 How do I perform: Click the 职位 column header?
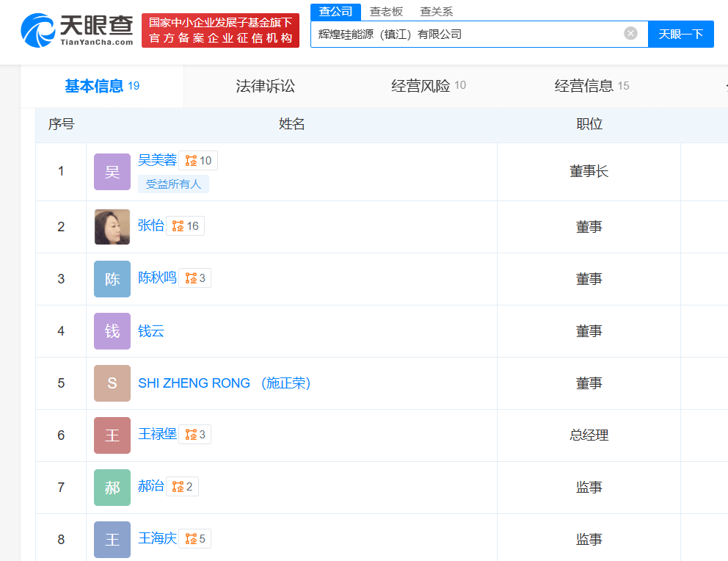coord(589,124)
